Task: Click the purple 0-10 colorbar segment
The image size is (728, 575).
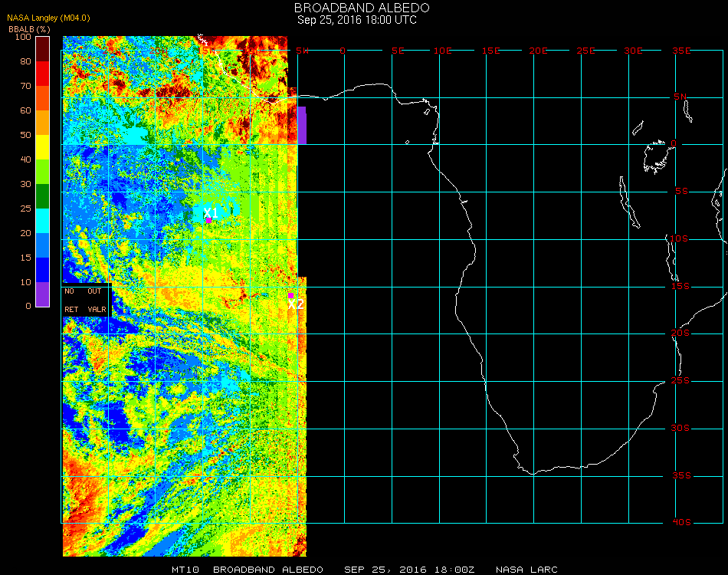Action: 43,294
